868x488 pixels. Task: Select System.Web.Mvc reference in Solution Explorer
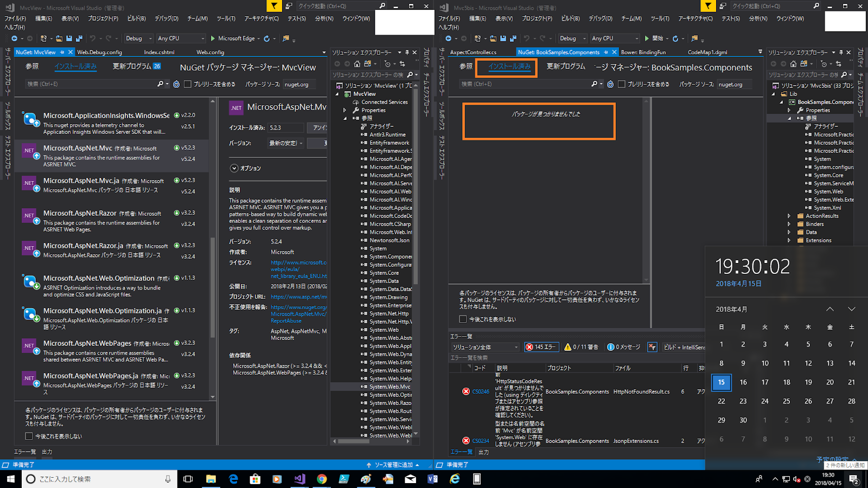(390, 387)
